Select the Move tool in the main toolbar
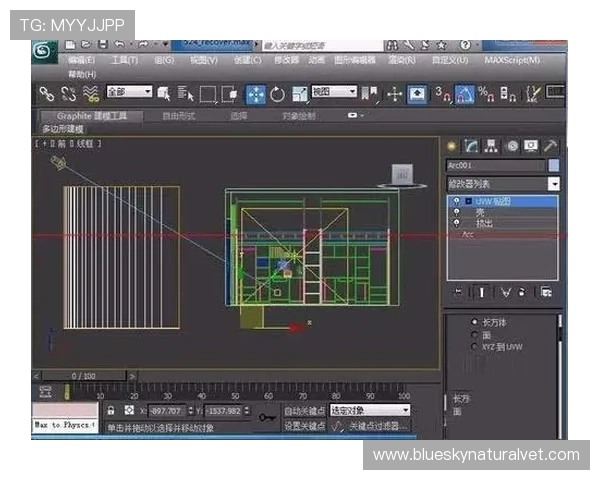The image size is (600, 480). (x=255, y=94)
